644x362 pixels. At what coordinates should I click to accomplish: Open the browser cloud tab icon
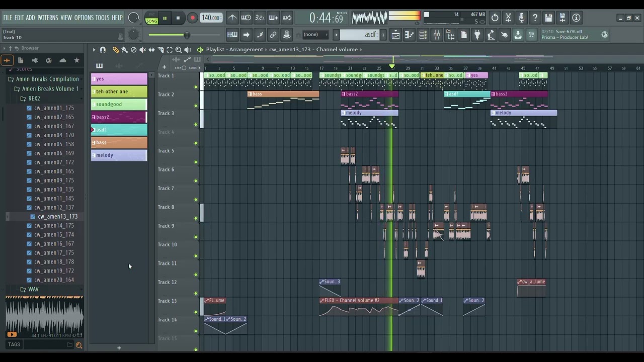click(x=63, y=60)
